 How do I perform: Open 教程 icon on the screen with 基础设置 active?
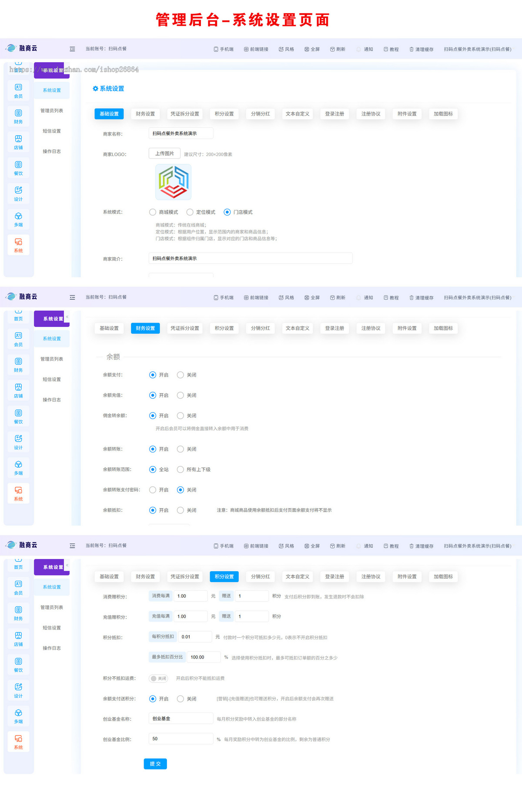(386, 49)
